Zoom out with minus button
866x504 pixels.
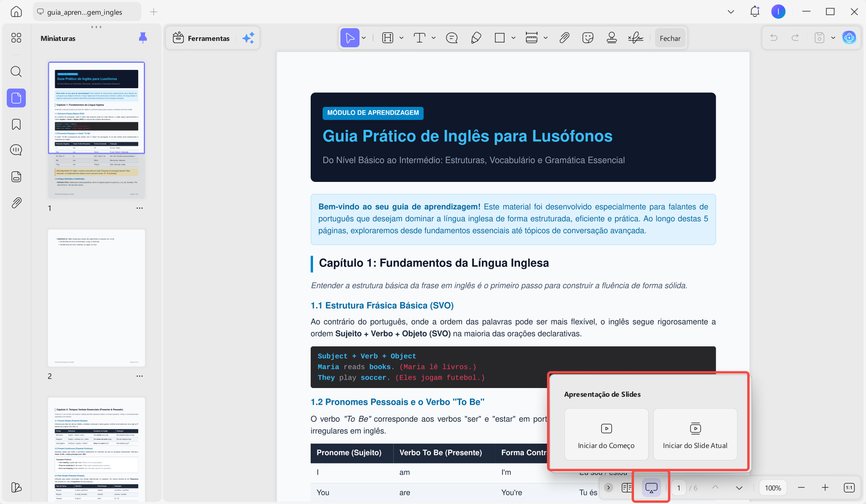pos(801,488)
